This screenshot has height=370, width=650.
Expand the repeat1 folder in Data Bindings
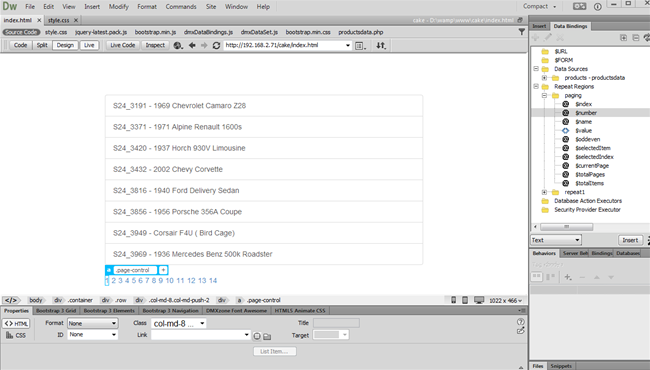[x=544, y=192]
